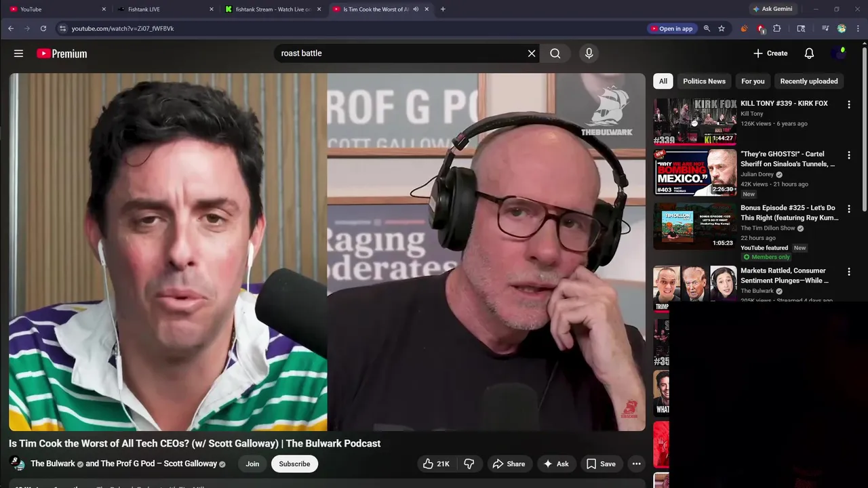Open the YouTube account avatar menu

[840, 54]
